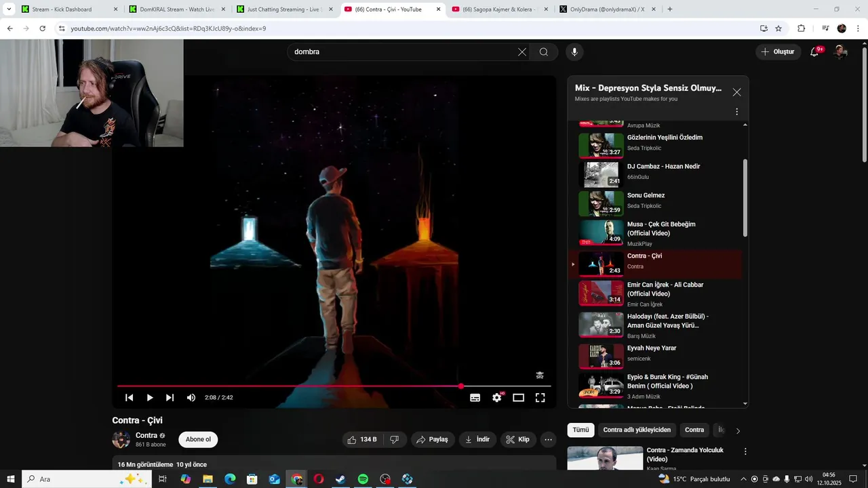Image resolution: width=868 pixels, height=488 pixels.
Task: Show more filter chips arrow
Action: [738, 430]
